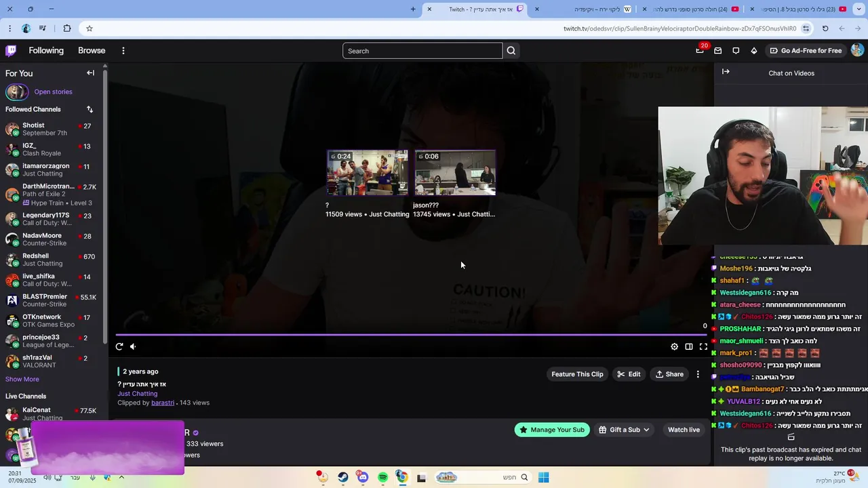The image size is (868, 488).
Task: Open more options beside Share button
Action: pyautogui.click(x=698, y=374)
